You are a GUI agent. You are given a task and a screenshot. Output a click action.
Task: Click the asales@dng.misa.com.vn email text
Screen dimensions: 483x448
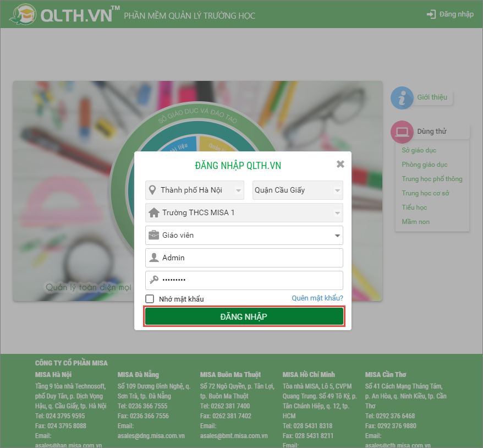point(151,436)
